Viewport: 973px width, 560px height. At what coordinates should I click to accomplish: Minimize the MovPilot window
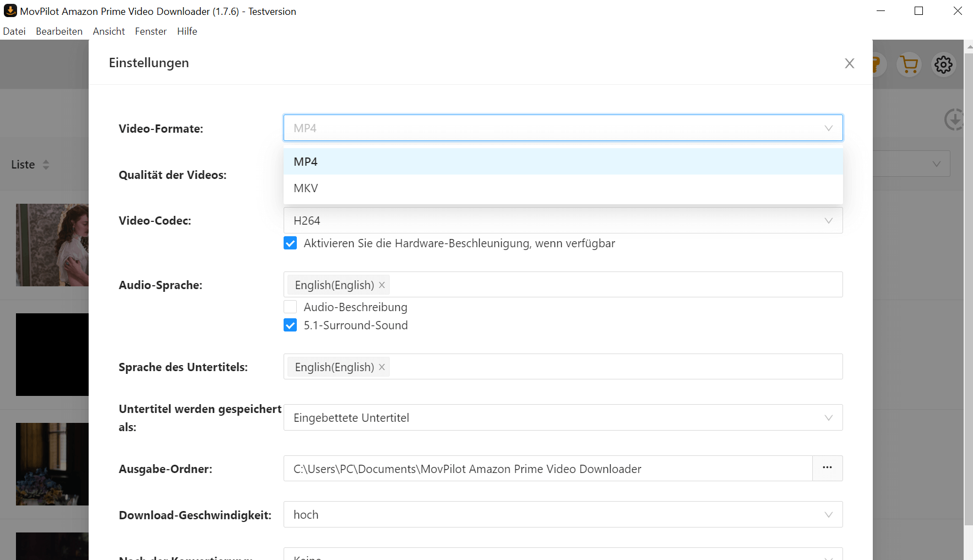click(880, 11)
